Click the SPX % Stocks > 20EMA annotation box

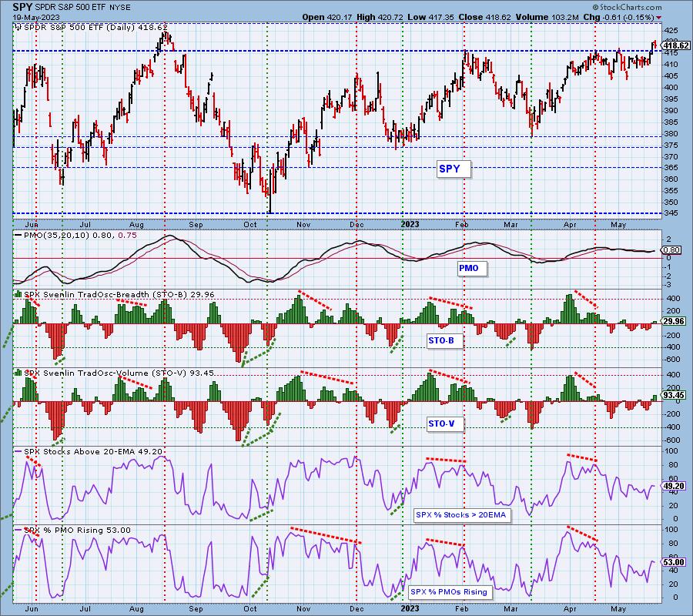pyautogui.click(x=462, y=515)
